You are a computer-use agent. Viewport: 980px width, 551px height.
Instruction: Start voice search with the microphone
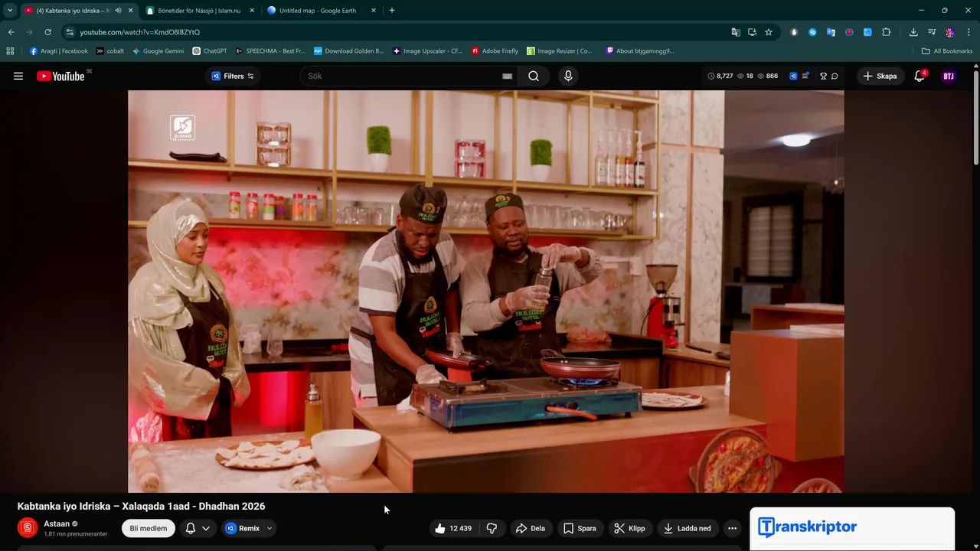click(568, 76)
